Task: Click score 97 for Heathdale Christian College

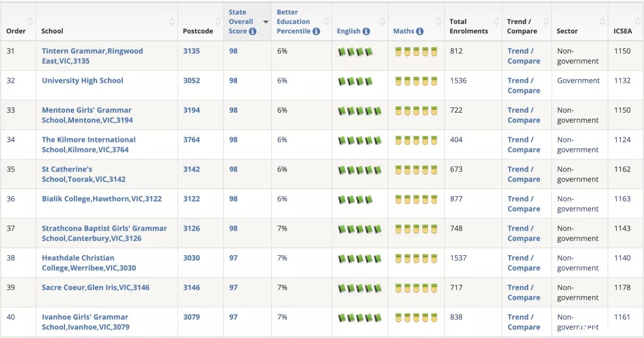Action: click(x=233, y=258)
